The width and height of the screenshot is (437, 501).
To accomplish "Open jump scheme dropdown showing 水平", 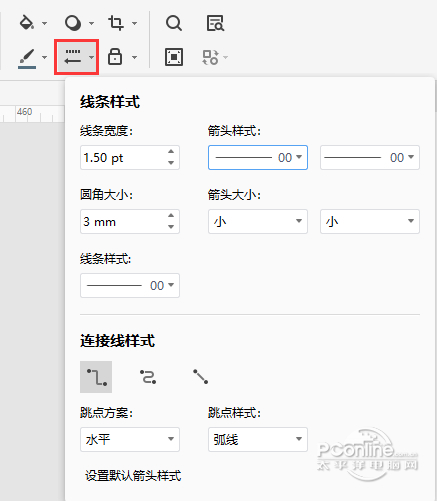I will coord(130,439).
